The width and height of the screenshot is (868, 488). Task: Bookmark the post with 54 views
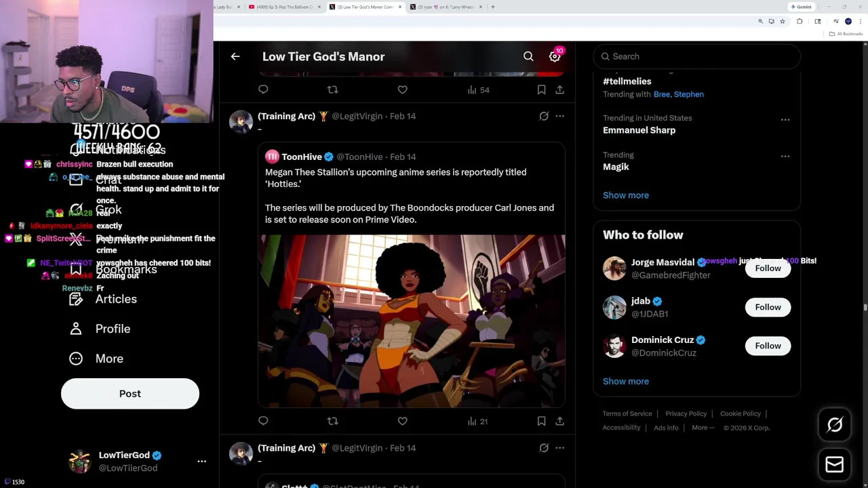pos(541,89)
